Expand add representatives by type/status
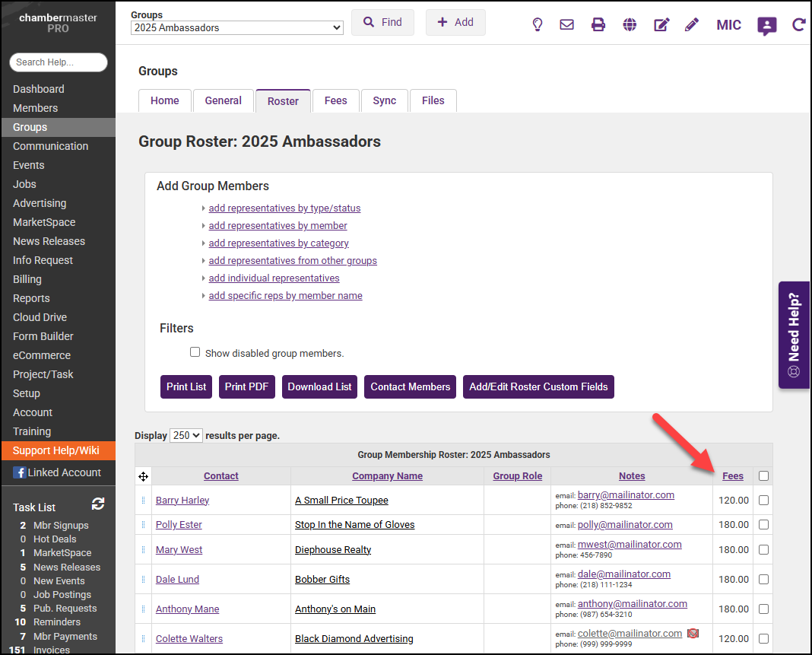 click(284, 208)
